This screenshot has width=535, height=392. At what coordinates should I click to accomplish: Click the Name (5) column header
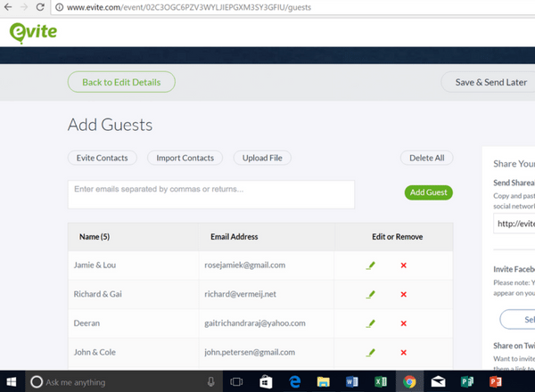point(95,237)
